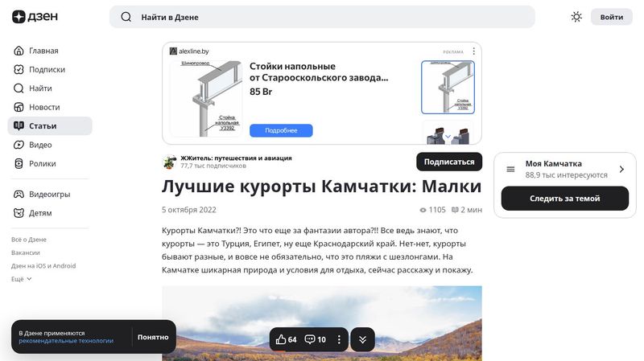644x361 pixels.
Task: Open Главная in sidebar
Action: (50, 51)
